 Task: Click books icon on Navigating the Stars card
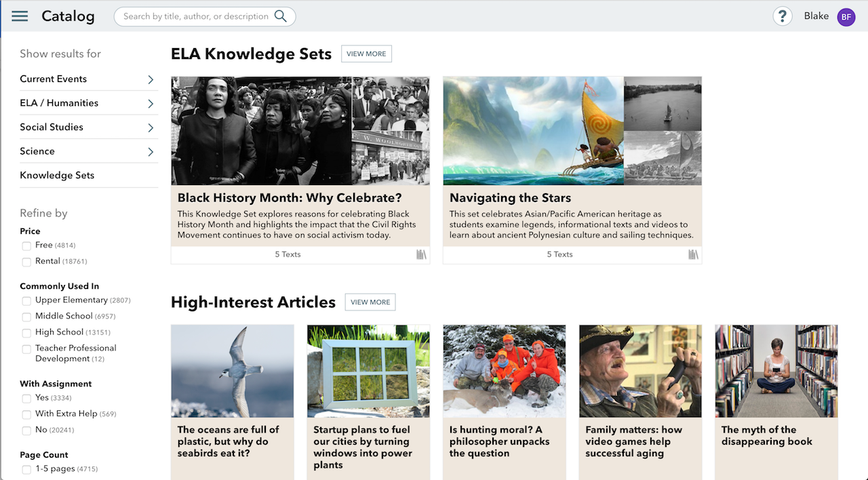[x=694, y=254]
